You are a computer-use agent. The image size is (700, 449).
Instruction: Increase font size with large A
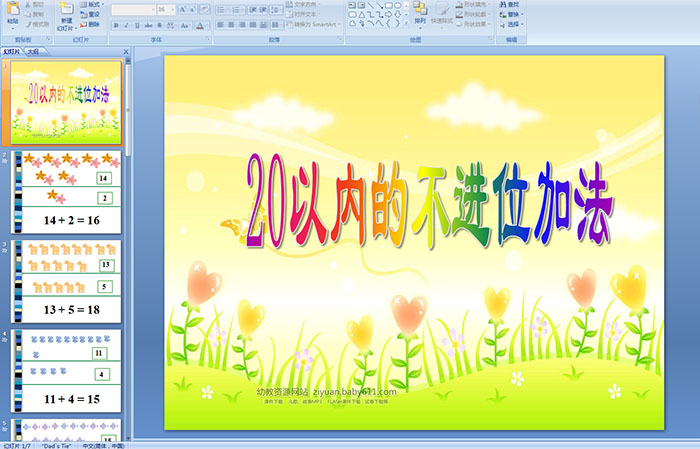[x=183, y=9]
